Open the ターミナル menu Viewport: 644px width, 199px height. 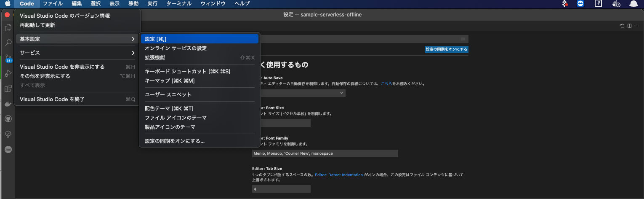point(179,3)
